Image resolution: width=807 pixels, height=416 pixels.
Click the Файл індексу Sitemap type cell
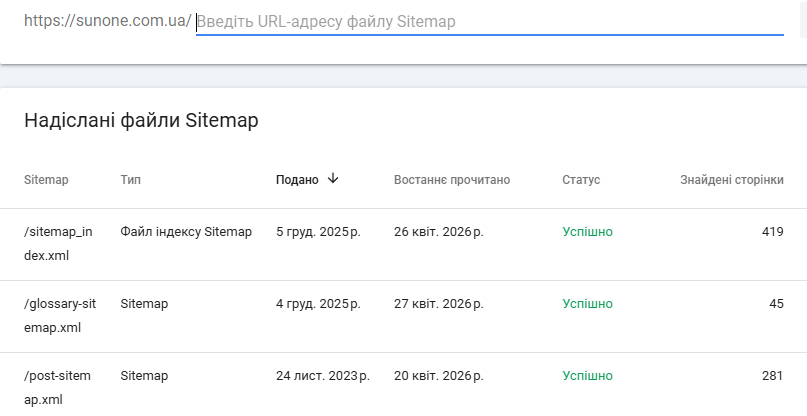click(x=186, y=232)
